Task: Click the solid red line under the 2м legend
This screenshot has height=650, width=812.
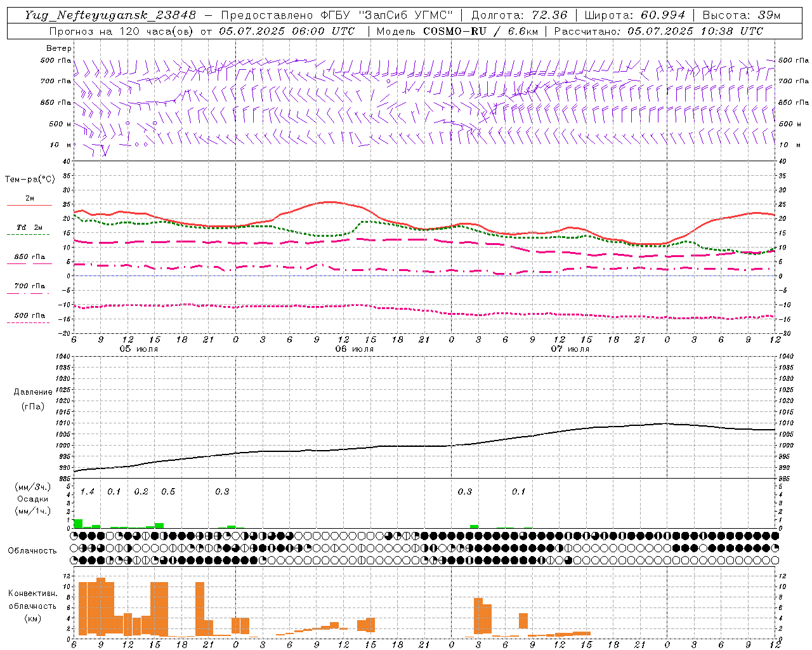Action: tap(29, 206)
